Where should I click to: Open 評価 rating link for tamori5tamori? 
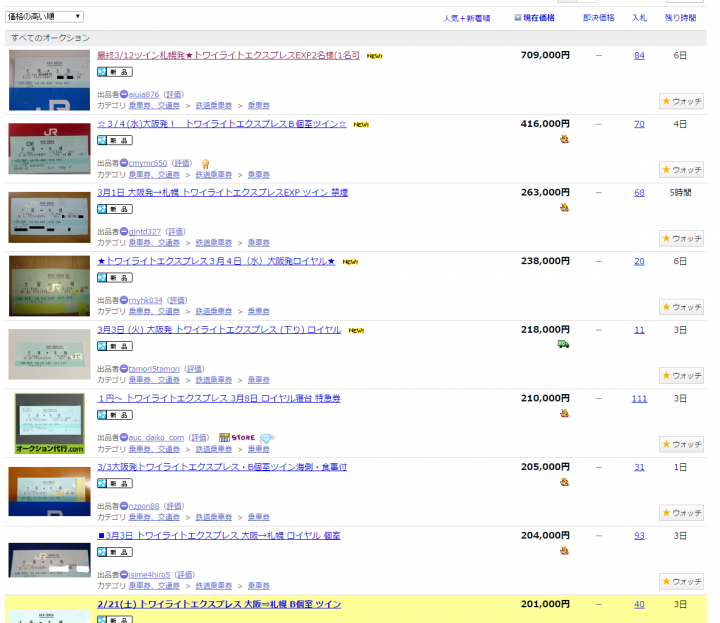click(x=194, y=369)
